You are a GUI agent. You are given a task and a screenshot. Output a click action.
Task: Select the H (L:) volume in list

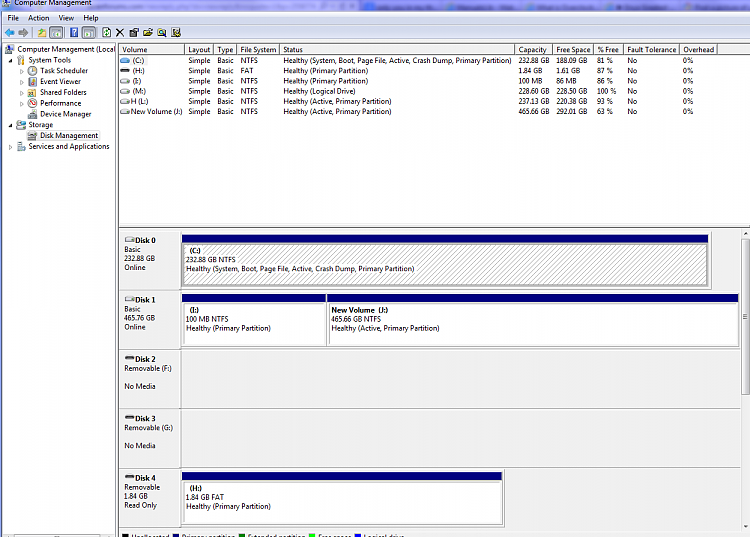(x=139, y=101)
